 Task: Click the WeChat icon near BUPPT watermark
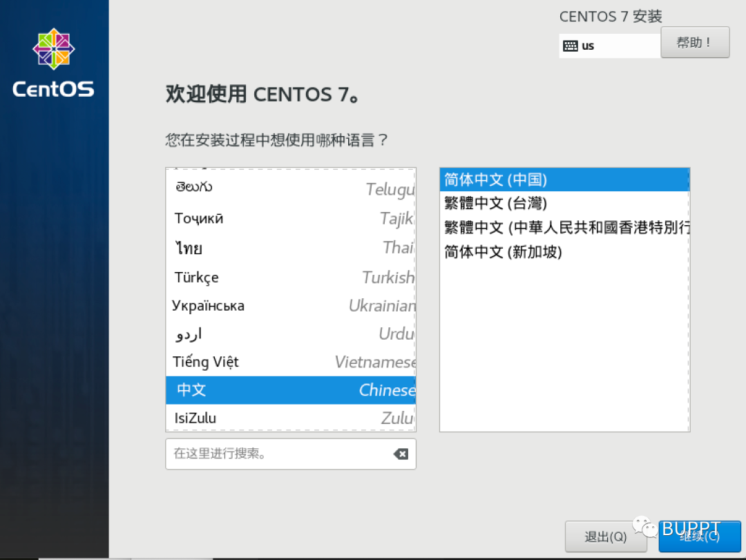tap(644, 528)
